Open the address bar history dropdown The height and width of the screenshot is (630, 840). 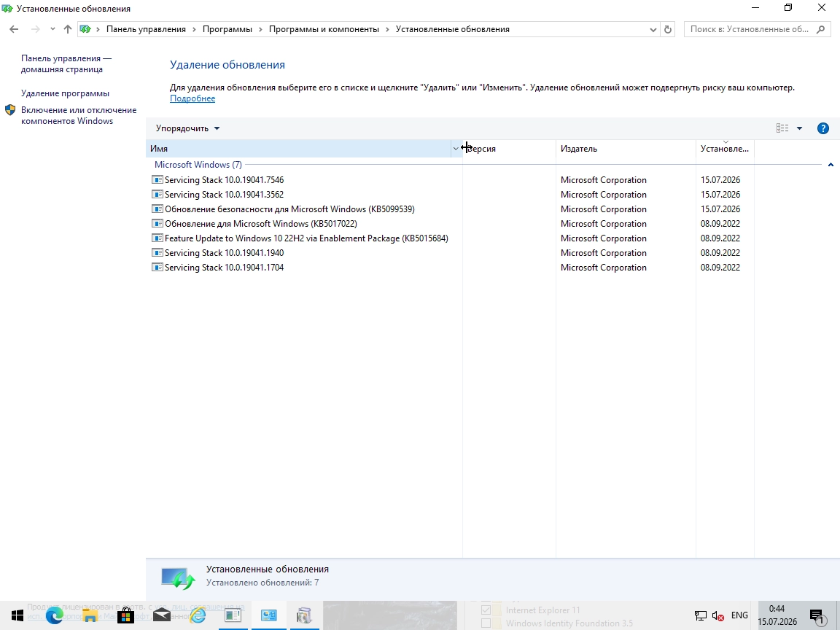653,29
